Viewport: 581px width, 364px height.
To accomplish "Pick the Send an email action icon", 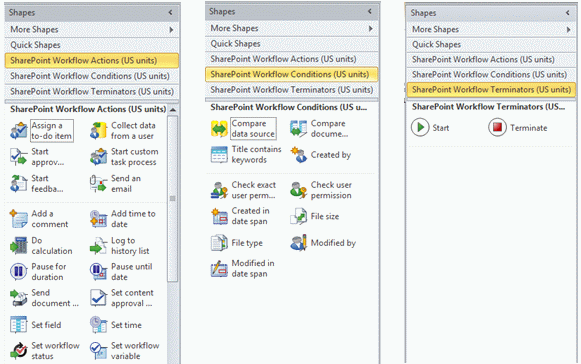I will pos(98,183).
